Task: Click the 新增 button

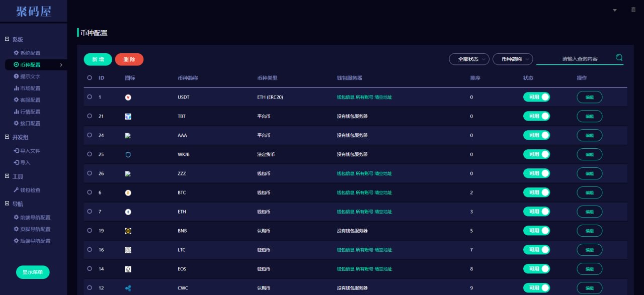Action: tap(98, 59)
